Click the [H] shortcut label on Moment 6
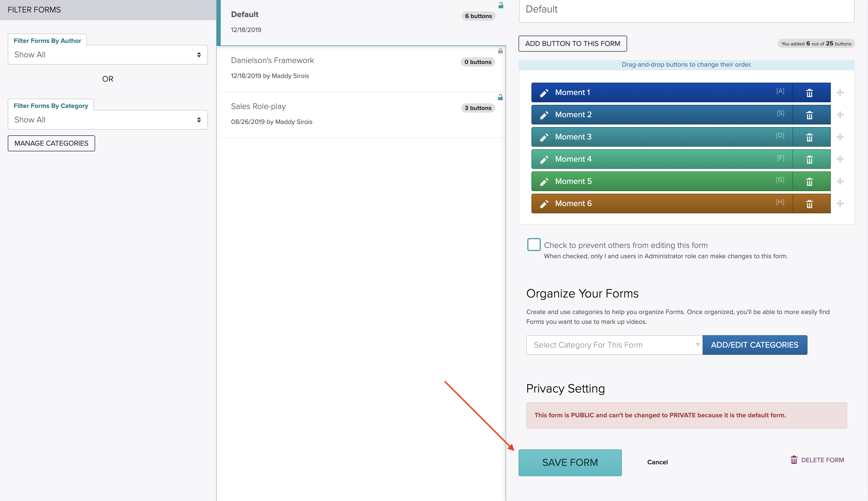 [x=780, y=202]
